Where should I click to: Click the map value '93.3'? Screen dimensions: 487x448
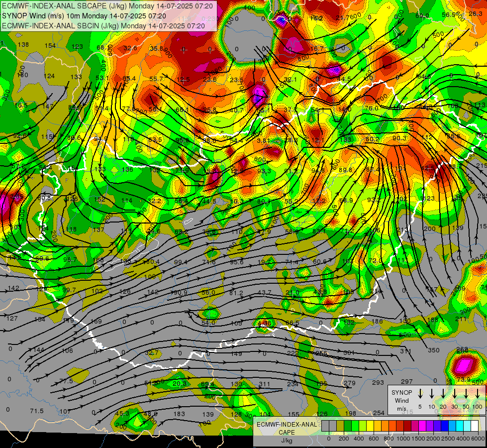pos(264,171)
